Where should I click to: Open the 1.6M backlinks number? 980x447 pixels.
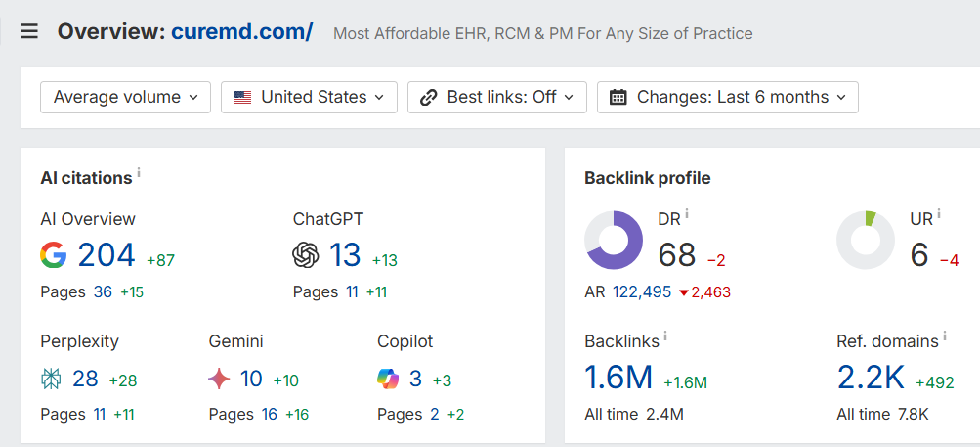(618, 378)
